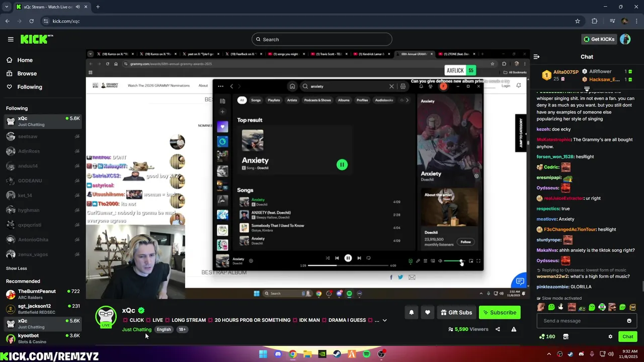This screenshot has width=644, height=362.
Task: Toggle microphone icon in system tray
Action: [592, 354]
